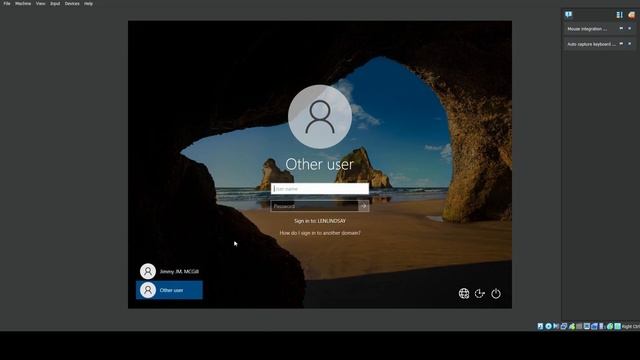This screenshot has width=640, height=360.
Task: Click the Password input field
Action: click(314, 206)
